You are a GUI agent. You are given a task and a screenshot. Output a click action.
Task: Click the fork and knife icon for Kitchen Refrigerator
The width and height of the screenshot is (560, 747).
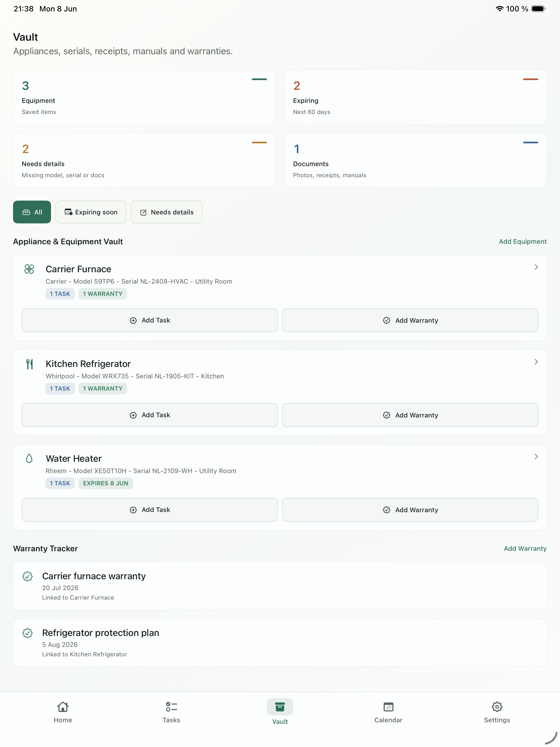coord(29,364)
